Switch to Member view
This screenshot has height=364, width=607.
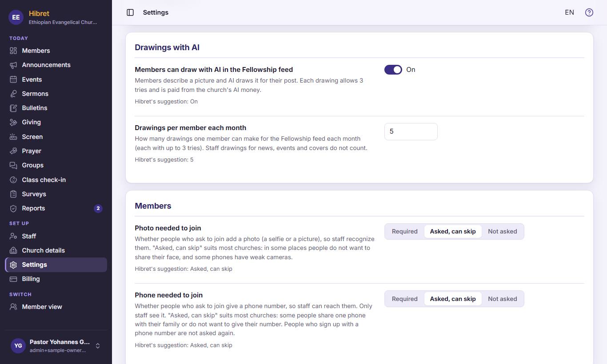56,307
